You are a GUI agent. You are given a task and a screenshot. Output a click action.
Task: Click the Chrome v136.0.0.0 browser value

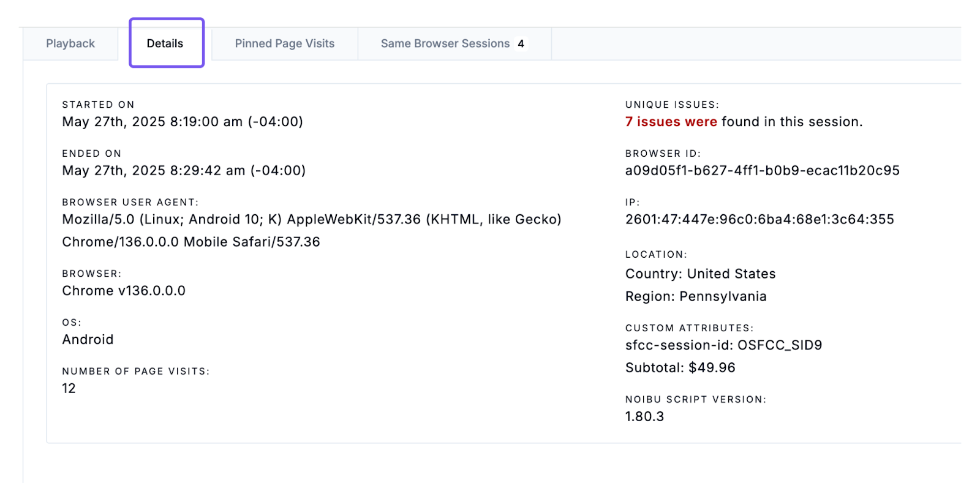pos(124,291)
